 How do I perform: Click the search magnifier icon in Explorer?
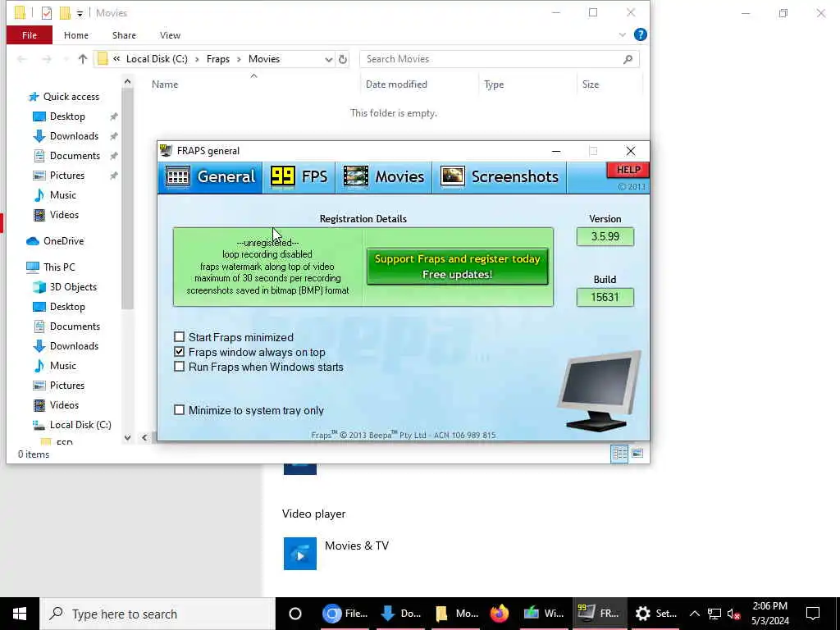[628, 59]
